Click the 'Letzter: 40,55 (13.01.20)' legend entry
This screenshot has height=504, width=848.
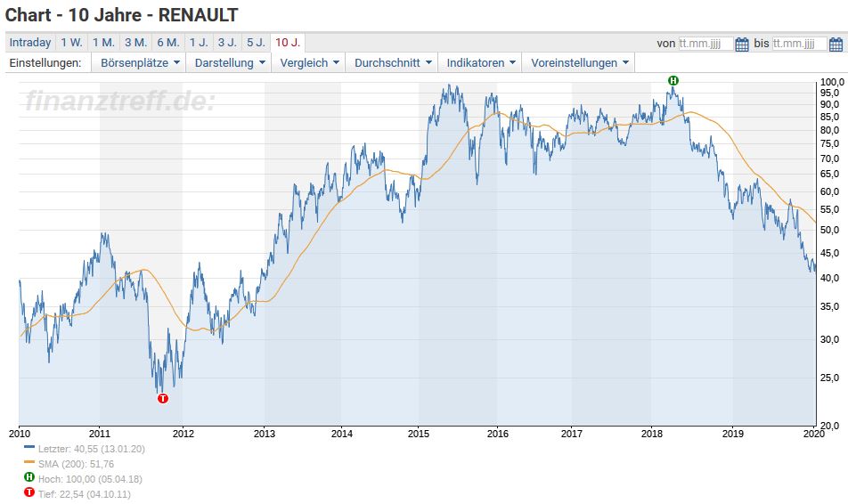[92, 449]
